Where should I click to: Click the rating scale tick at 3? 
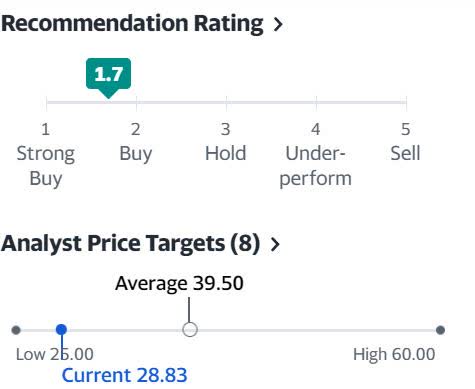(226, 103)
